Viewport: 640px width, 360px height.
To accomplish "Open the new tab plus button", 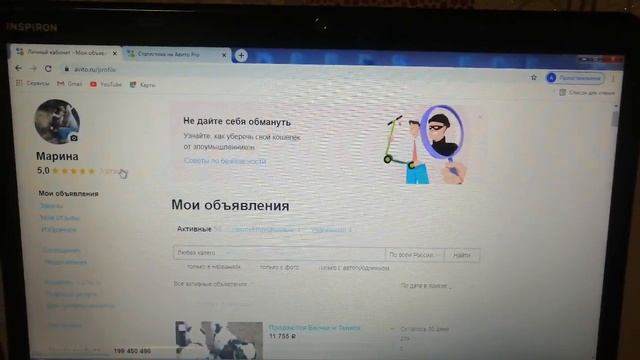I will click(241, 55).
